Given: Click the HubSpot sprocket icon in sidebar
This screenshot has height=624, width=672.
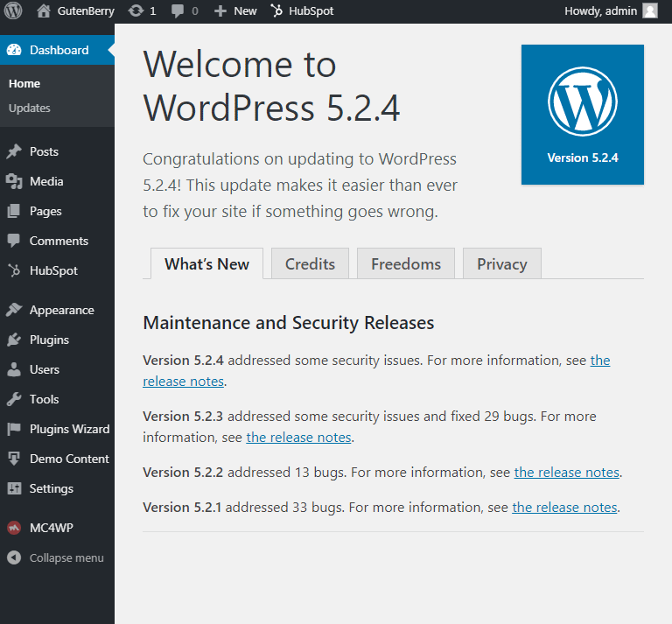Looking at the screenshot, I should click(14, 270).
